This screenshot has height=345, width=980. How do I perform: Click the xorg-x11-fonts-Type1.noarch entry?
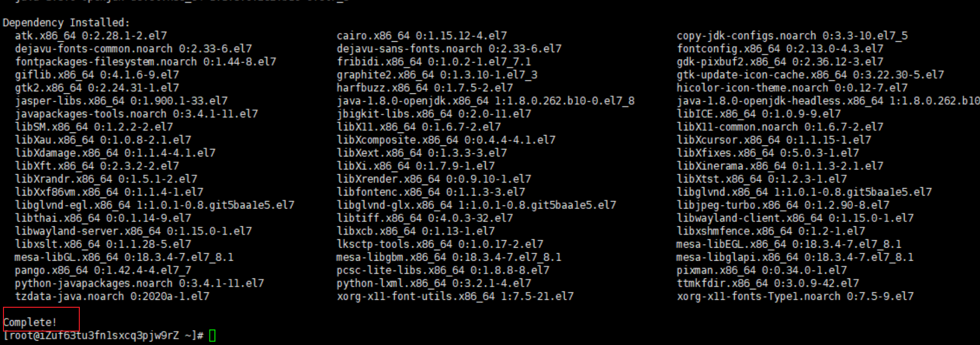pos(795,296)
